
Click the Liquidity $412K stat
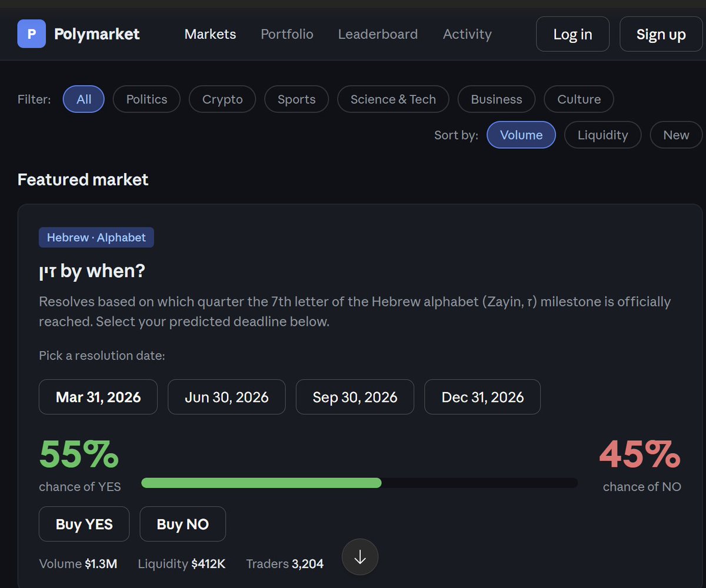(x=182, y=564)
